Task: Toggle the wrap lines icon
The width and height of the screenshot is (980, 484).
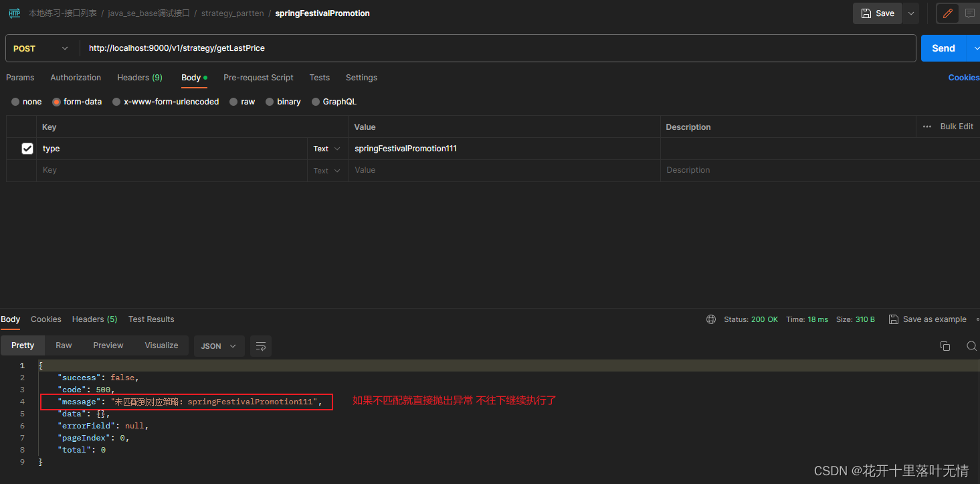Action: click(261, 346)
